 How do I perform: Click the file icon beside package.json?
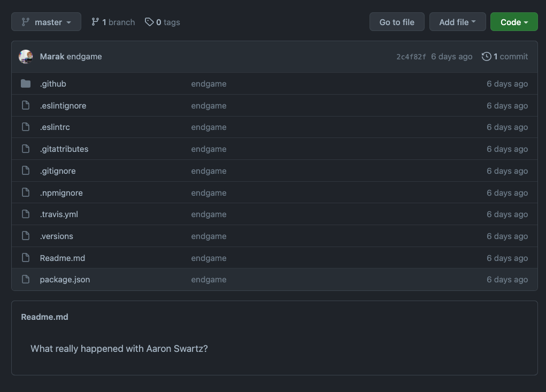click(x=26, y=279)
